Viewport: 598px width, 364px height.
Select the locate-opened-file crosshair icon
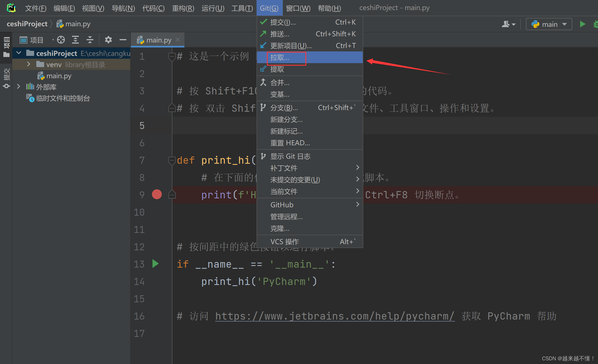pos(61,40)
